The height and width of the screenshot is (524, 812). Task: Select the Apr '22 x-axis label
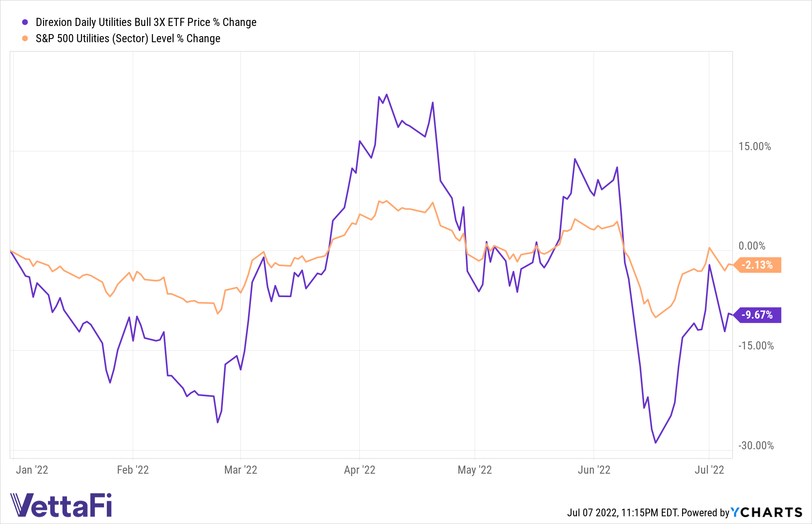[x=359, y=470]
